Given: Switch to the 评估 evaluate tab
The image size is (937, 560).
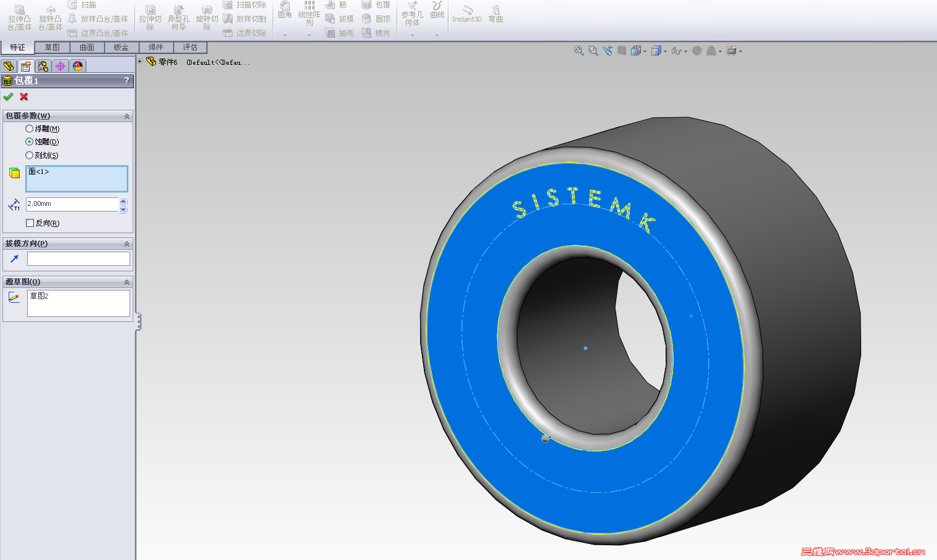Looking at the screenshot, I should pos(191,47).
